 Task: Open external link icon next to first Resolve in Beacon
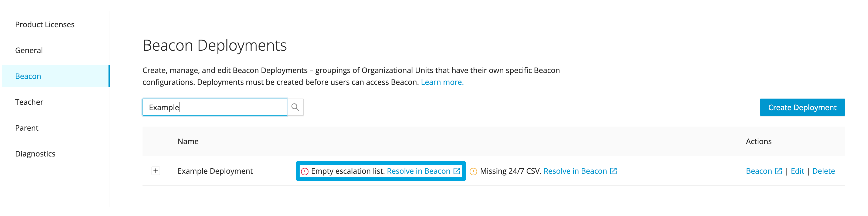[x=457, y=171]
